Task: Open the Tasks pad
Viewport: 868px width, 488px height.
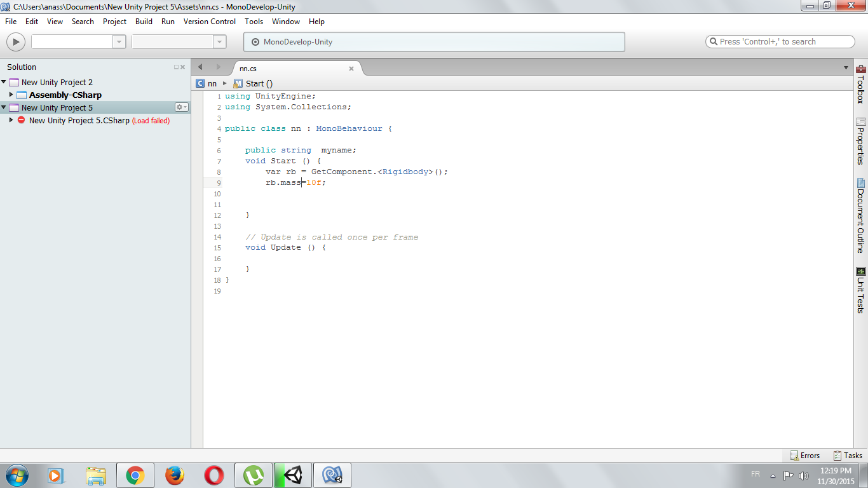Action: coord(848,456)
